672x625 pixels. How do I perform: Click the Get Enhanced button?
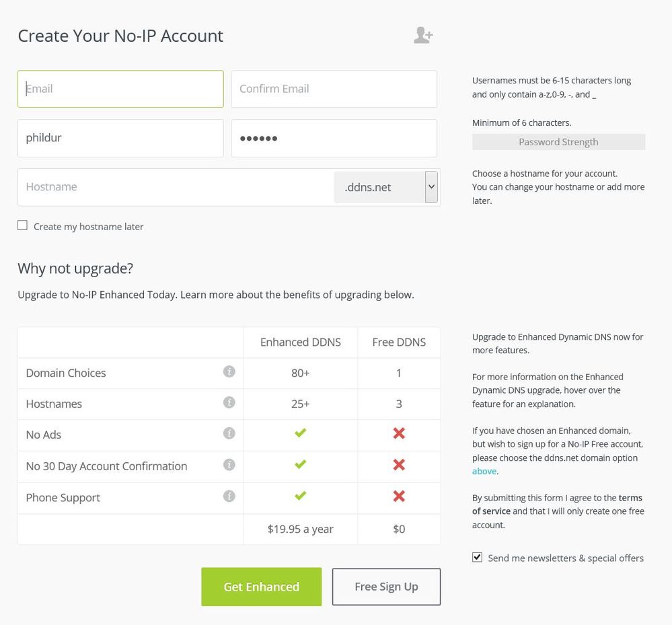point(262,587)
